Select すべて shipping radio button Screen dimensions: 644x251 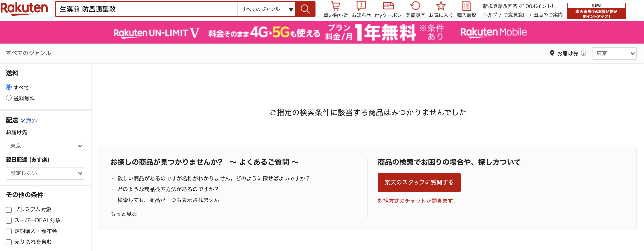pyautogui.click(x=9, y=87)
